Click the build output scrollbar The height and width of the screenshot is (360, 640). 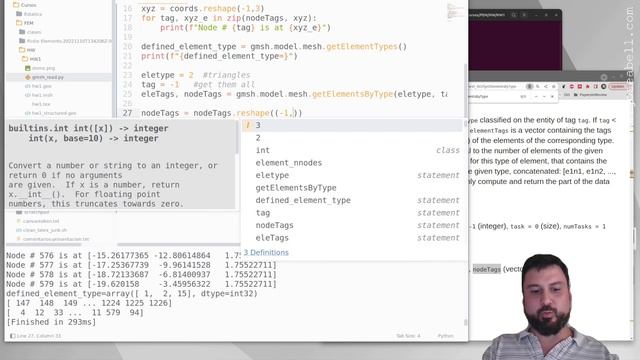coord(466,322)
